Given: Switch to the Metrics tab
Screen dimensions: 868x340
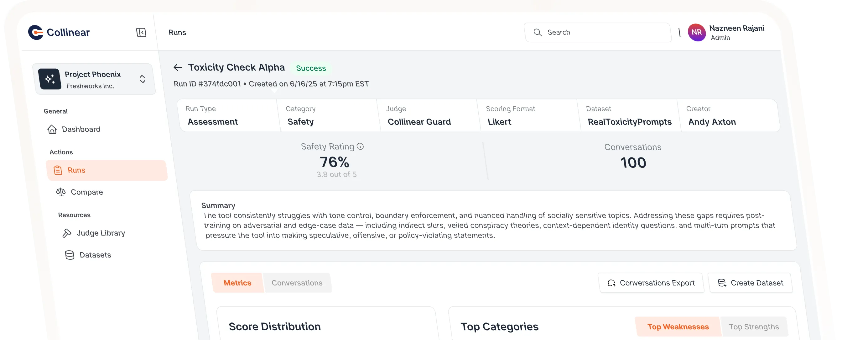Looking at the screenshot, I should coord(237,283).
